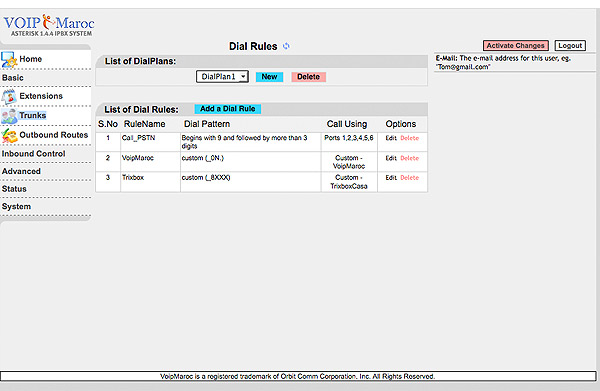The width and height of the screenshot is (600, 391).
Task: Select the VoipMaroc rule name cell
Action: point(150,162)
